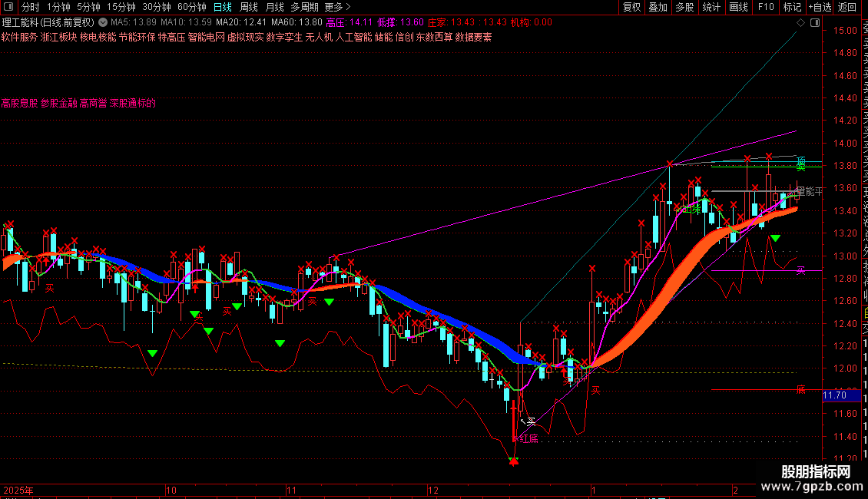Click the 叠加 overlay button
Viewport: 868px width, 499px height.
(658, 7)
